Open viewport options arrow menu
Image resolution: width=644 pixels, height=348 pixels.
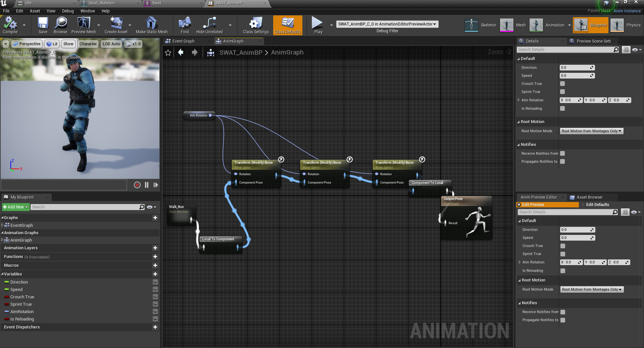coord(5,44)
